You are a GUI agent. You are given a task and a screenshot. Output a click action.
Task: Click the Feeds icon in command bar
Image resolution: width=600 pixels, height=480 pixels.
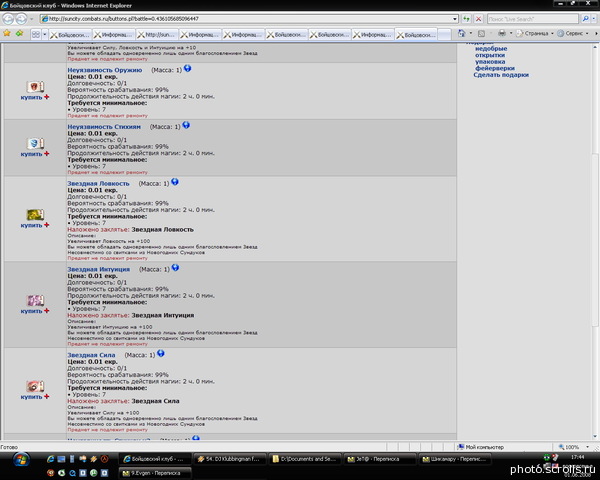point(481,34)
